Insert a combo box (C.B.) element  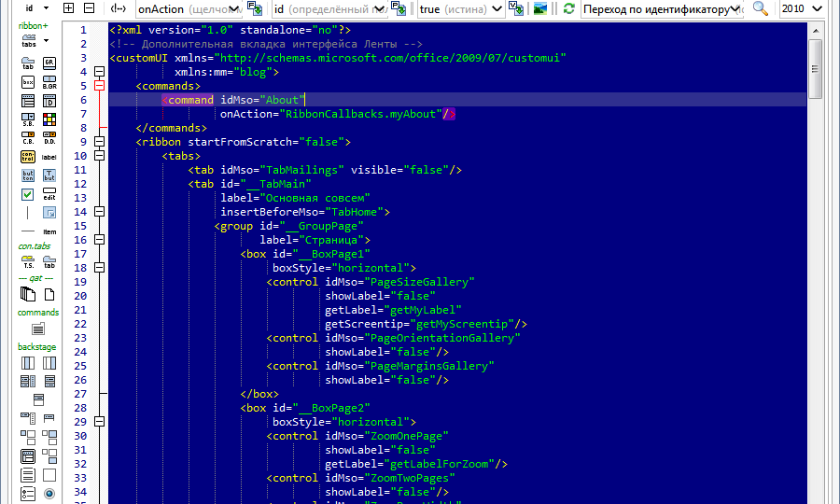[x=28, y=137]
